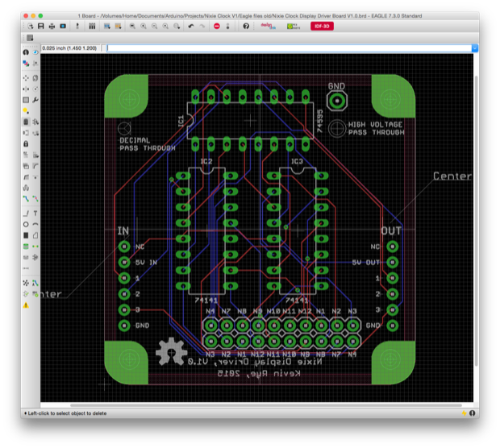
Task: Click the lightning bolt status bar icon
Action: (x=464, y=413)
